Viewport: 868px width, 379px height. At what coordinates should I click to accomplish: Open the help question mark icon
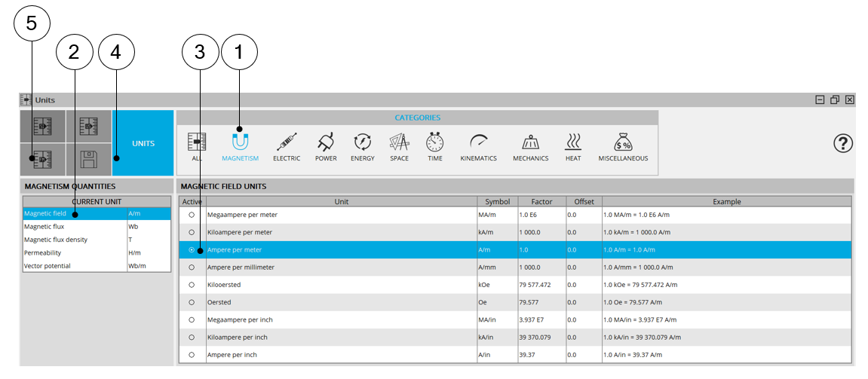[842, 143]
